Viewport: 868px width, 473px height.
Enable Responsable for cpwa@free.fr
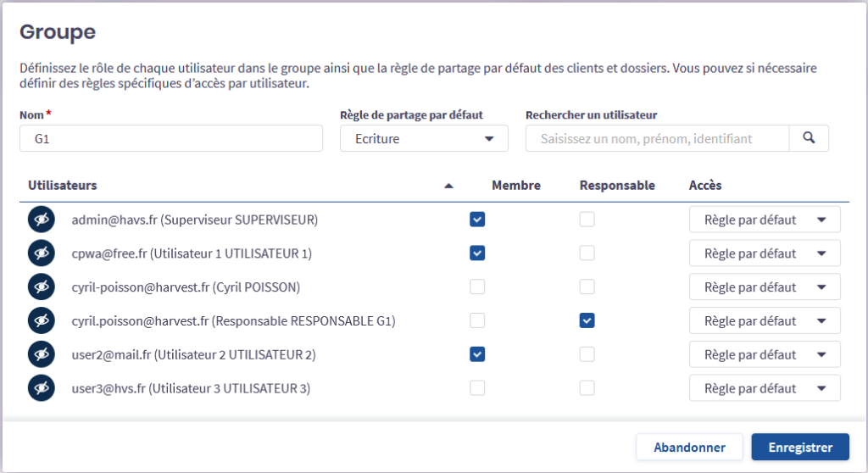[x=587, y=253]
